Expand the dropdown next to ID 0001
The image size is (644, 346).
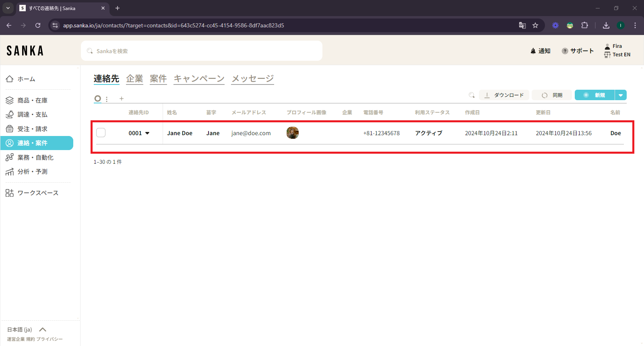coord(147,133)
